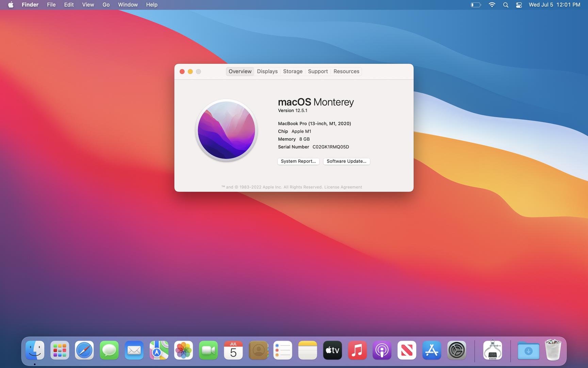Open System Information chip icon in Dock
The image size is (588, 368).
pyautogui.click(x=492, y=350)
